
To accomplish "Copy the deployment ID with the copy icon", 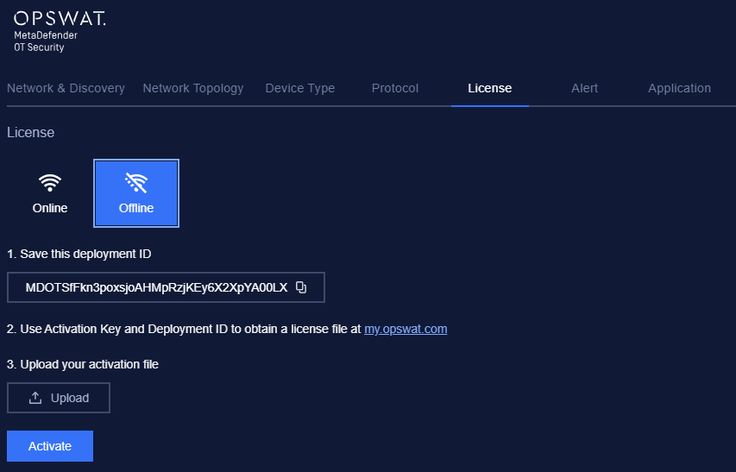I will (x=301, y=287).
